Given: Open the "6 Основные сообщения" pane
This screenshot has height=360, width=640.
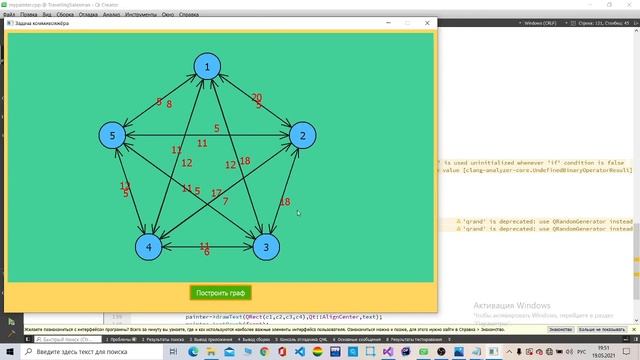Looking at the screenshot, I should 357,339.
